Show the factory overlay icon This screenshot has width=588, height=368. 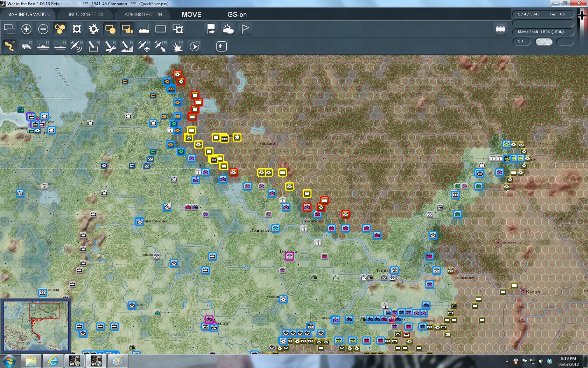click(144, 29)
